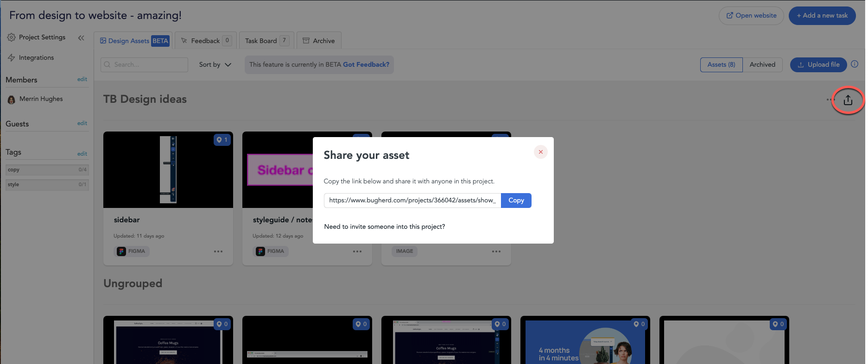Filter by the style tag

click(x=47, y=184)
